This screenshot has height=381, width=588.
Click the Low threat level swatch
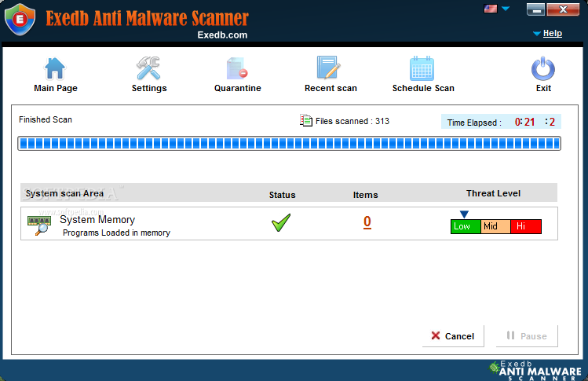(x=466, y=226)
